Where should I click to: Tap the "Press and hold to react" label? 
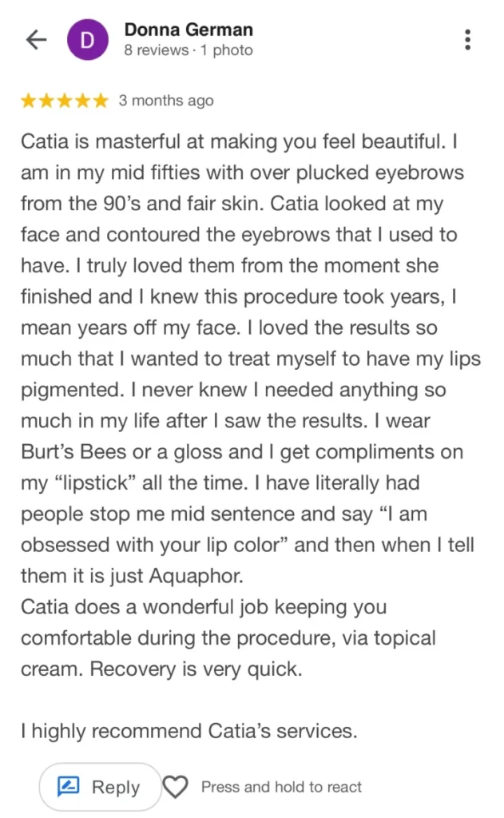281,787
